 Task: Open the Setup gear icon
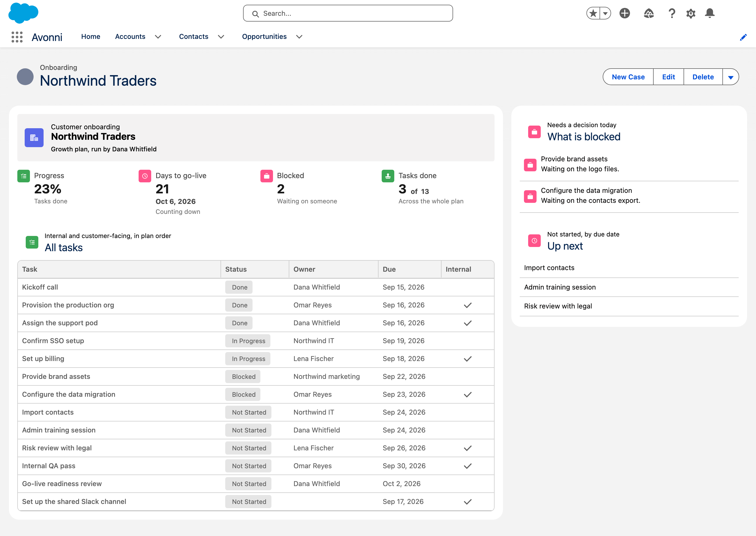tap(691, 14)
